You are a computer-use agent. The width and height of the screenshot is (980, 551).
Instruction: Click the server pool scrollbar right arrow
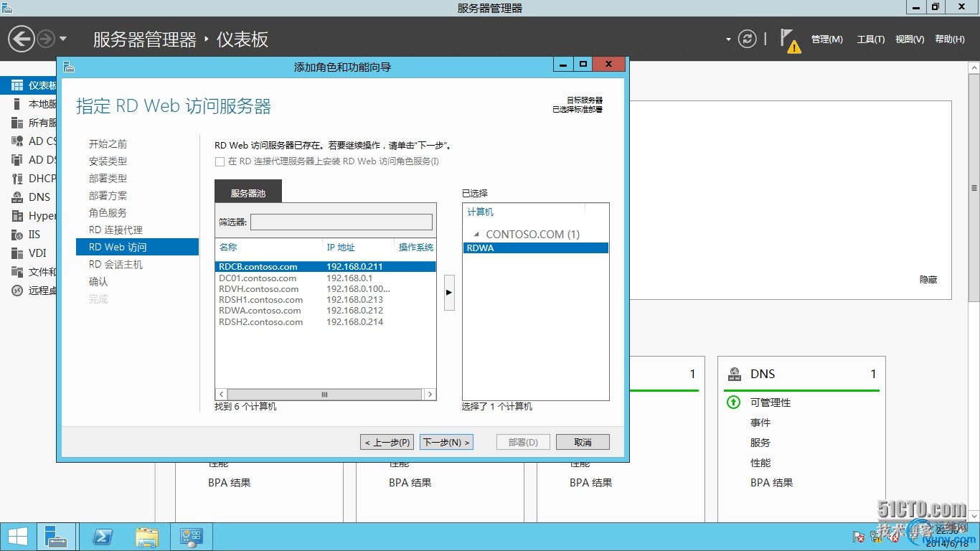coord(430,395)
